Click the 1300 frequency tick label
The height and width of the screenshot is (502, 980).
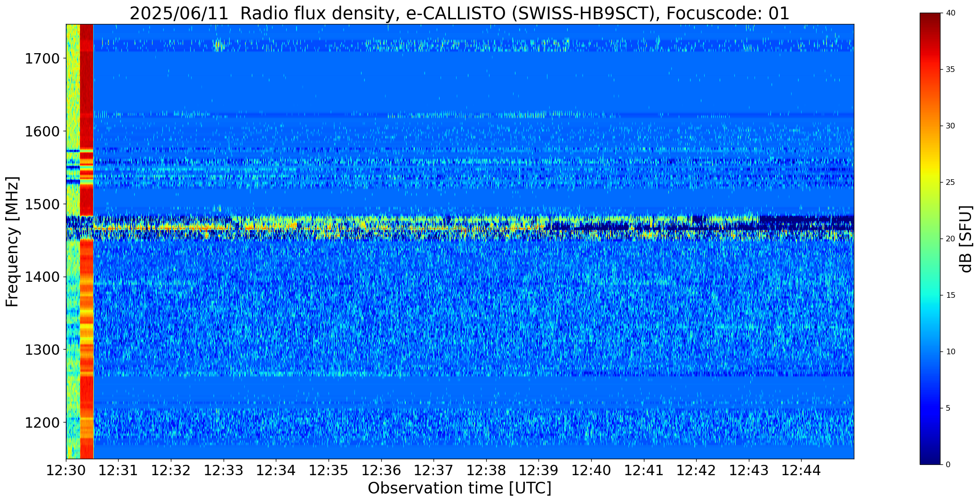pos(42,350)
